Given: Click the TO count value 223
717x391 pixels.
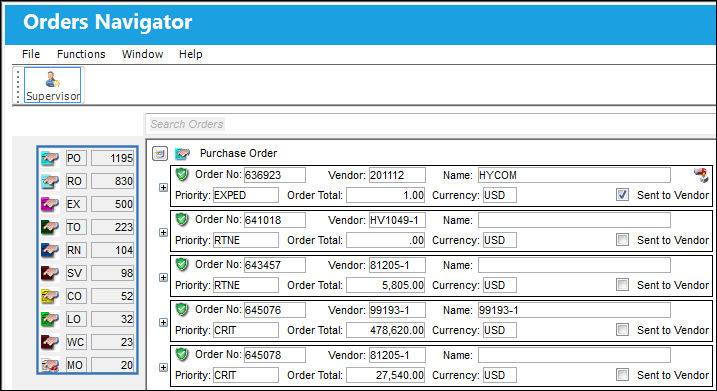Looking at the screenshot, I should 112,227.
